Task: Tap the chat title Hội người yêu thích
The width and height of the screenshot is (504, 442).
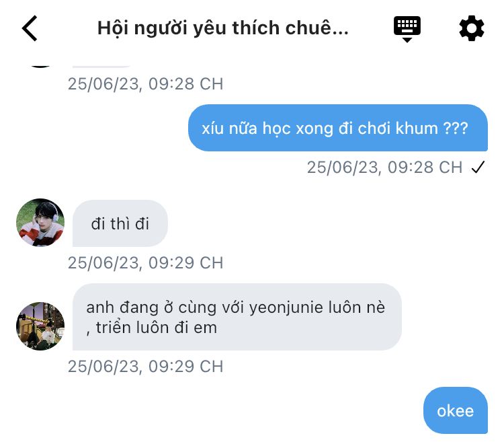Action: point(223,28)
